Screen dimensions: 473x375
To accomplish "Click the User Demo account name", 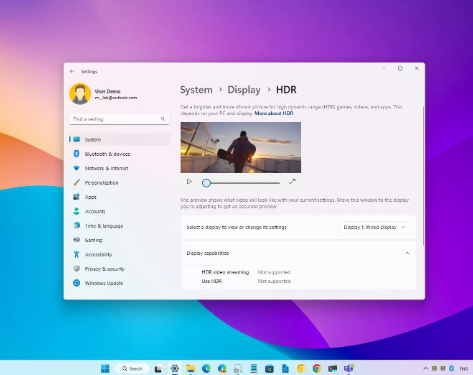I will pos(107,91).
